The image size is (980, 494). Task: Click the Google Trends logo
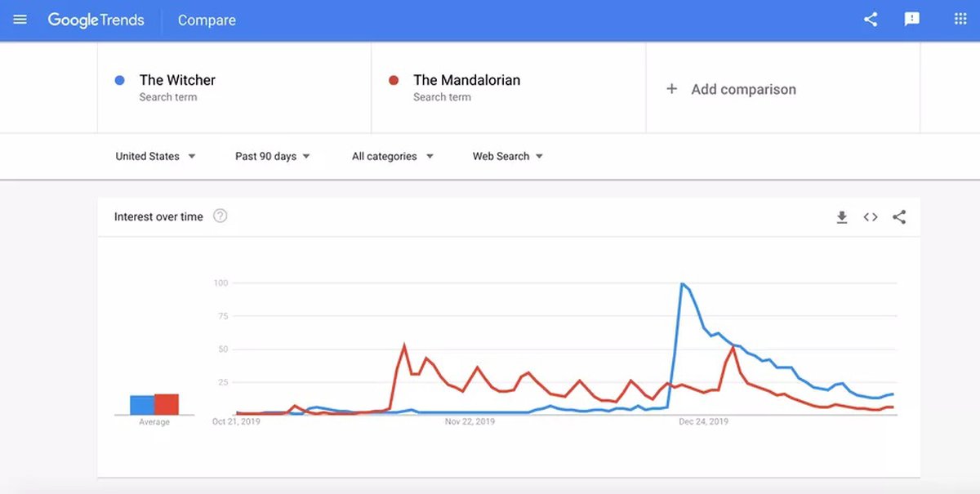[x=96, y=20]
